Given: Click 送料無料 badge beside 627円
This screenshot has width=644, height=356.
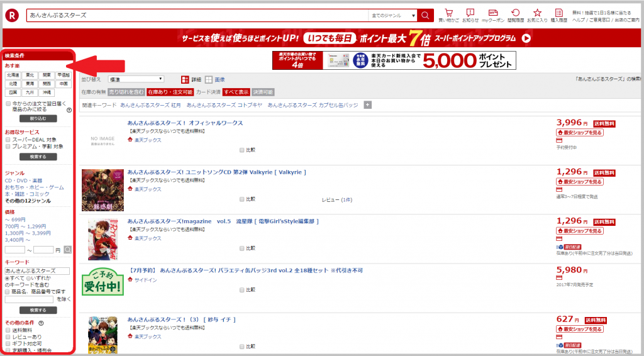Looking at the screenshot, I should (596, 320).
